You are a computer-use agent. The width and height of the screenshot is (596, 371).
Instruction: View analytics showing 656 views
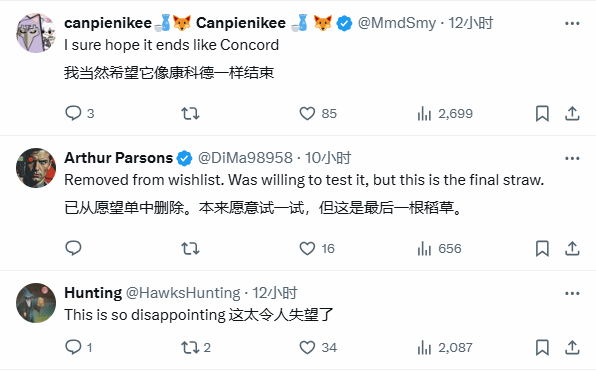pyautogui.click(x=439, y=248)
